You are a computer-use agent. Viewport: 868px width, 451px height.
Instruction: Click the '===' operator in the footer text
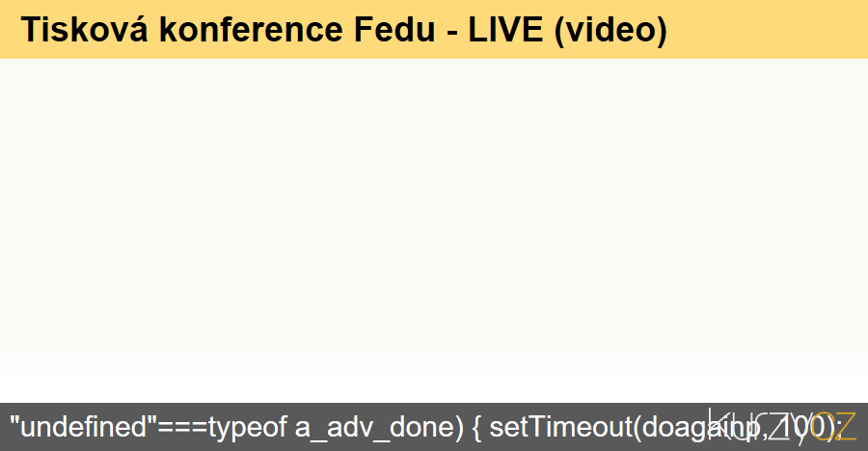coord(182,428)
